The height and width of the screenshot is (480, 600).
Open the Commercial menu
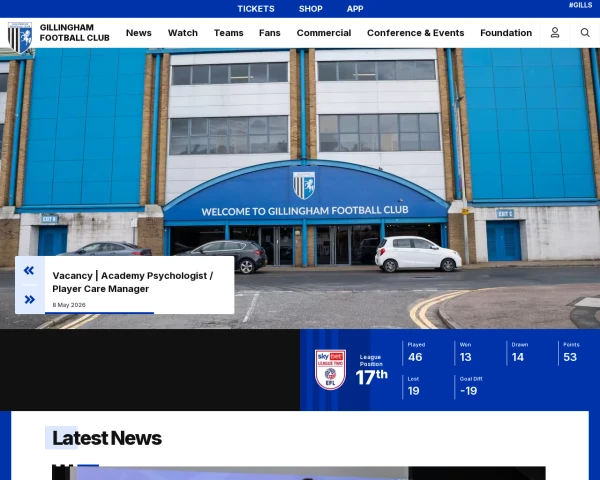pyautogui.click(x=324, y=33)
